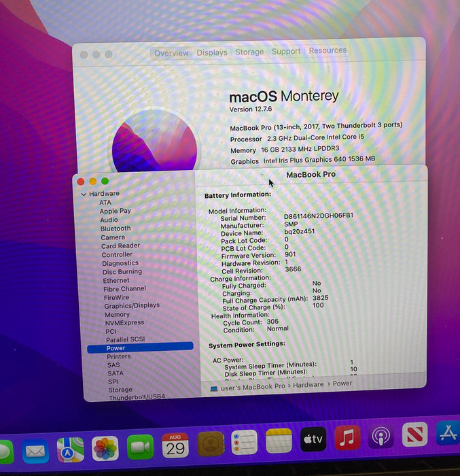Click Device Name value bq20z451
Screen dimensions: 460x476
[300, 231]
